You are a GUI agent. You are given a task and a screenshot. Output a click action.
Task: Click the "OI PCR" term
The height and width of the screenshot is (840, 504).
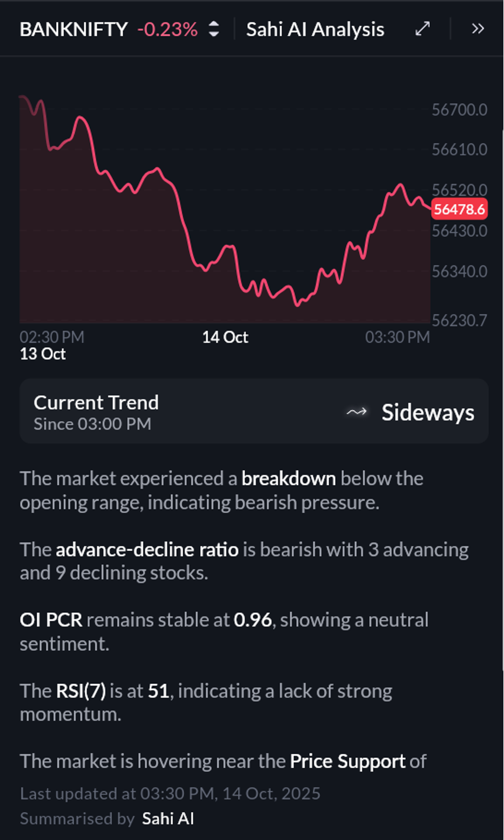tap(51, 620)
